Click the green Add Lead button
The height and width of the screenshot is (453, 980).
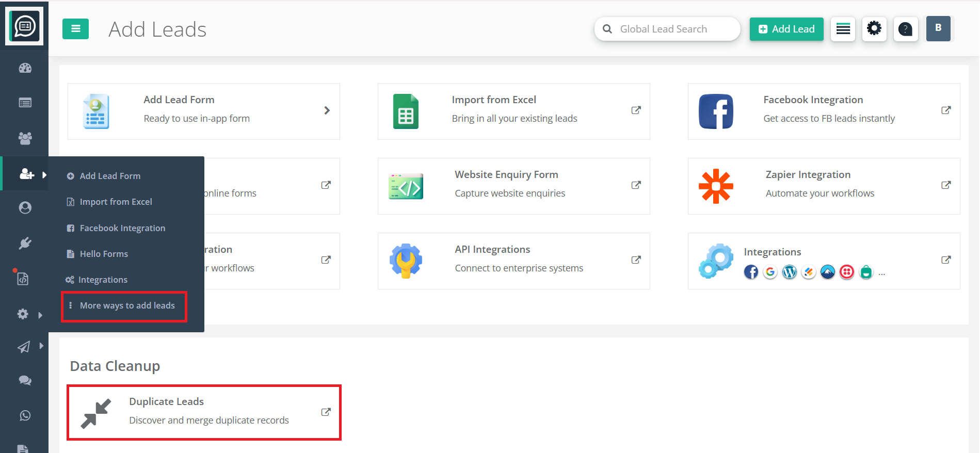[x=786, y=29]
